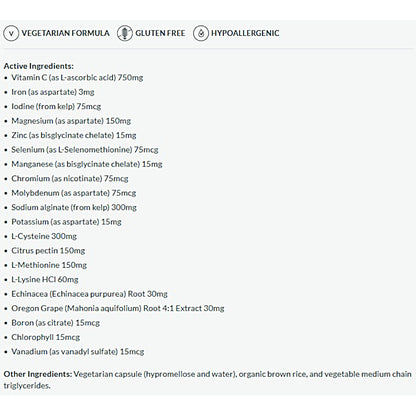Select the VEGETARIAN FORMULA label

65,33
